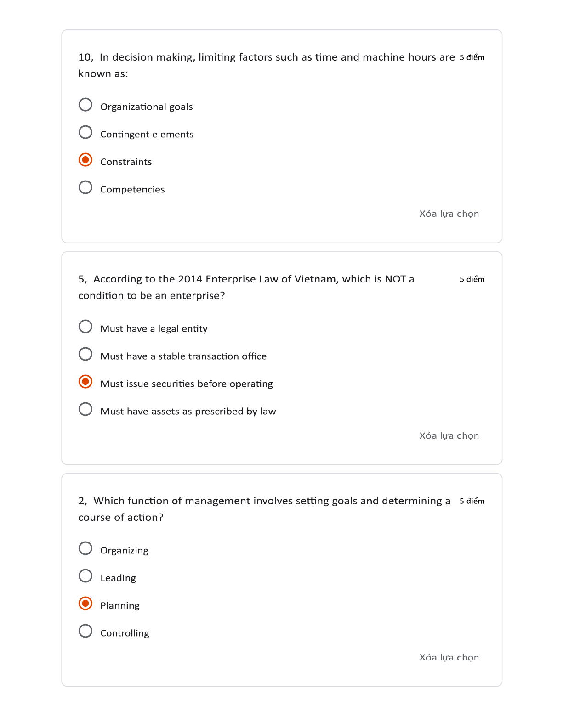Pick 'Competencies' as the answer
563x728 pixels.
(x=85, y=187)
